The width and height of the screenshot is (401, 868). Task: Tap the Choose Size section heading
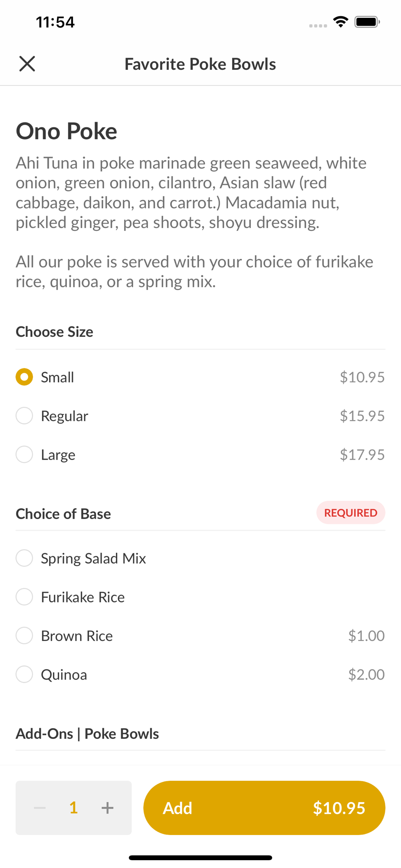(55, 332)
